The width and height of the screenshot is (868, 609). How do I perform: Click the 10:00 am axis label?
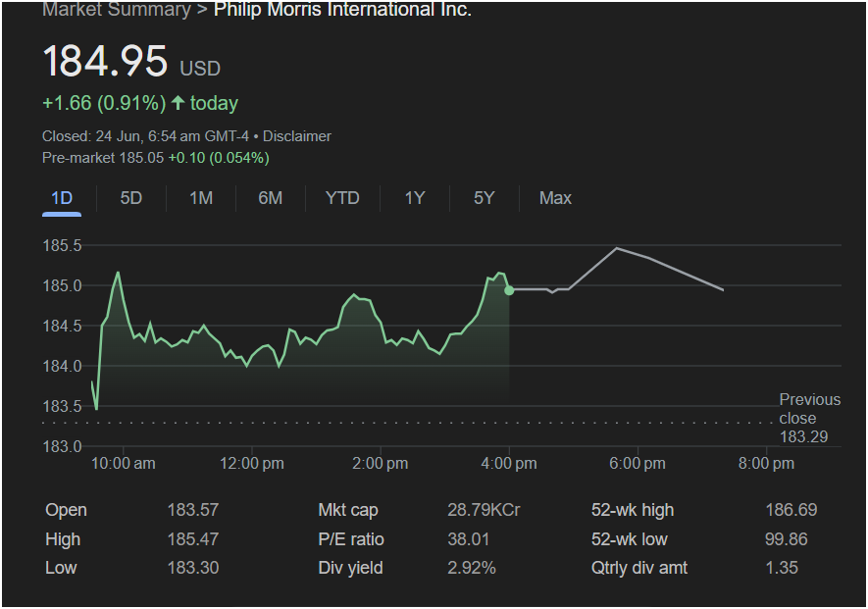click(x=123, y=464)
